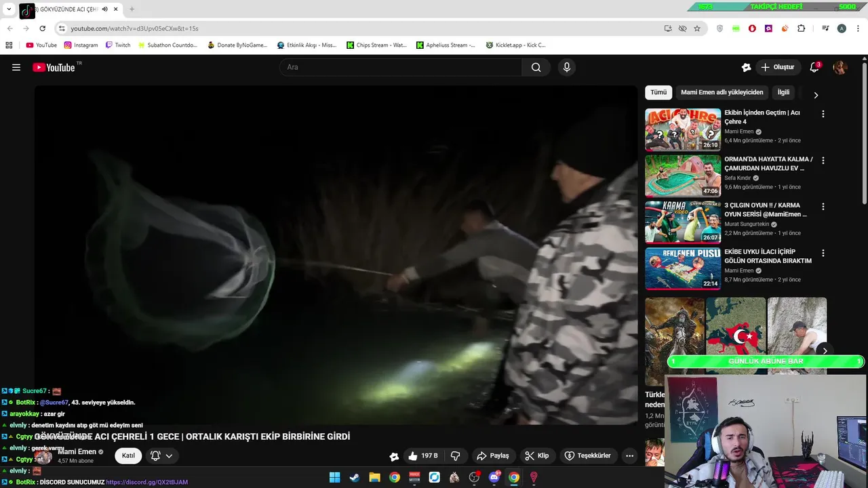This screenshot has height=488, width=868.
Task: Open YouTube bookmark in bookmarks bar
Action: click(41, 45)
